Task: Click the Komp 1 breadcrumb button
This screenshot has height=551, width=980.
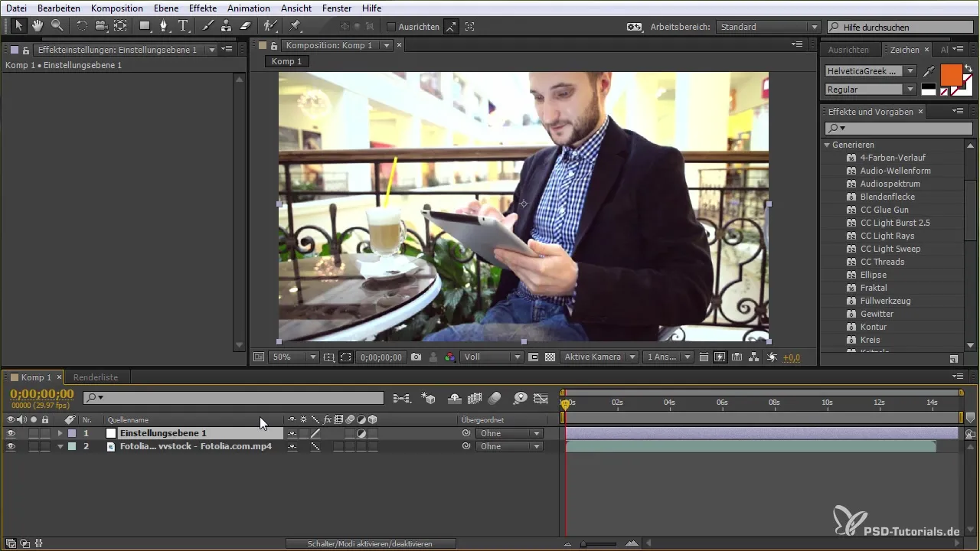Action: [x=286, y=61]
